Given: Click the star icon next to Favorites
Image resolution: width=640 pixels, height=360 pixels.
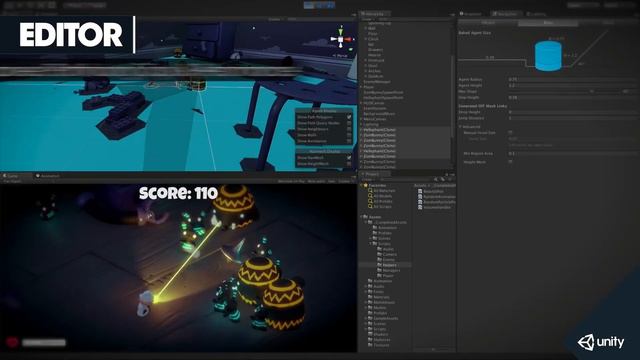Looking at the screenshot, I should coord(366,185).
